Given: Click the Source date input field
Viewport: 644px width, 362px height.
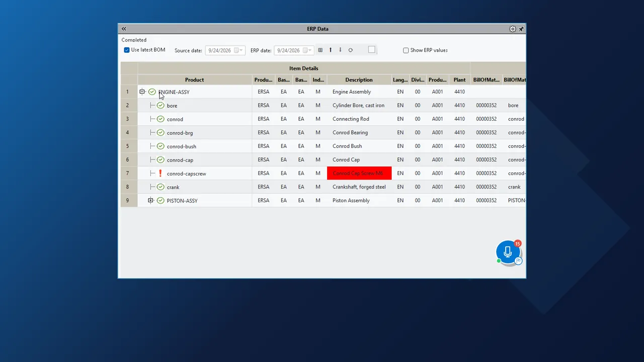Looking at the screenshot, I should tap(225, 50).
